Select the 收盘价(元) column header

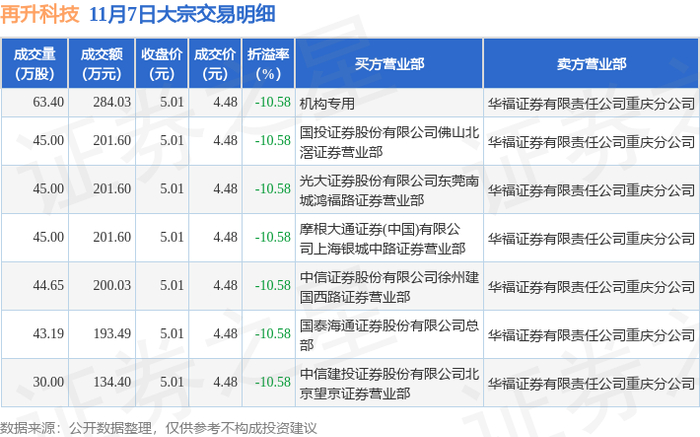tap(162, 64)
